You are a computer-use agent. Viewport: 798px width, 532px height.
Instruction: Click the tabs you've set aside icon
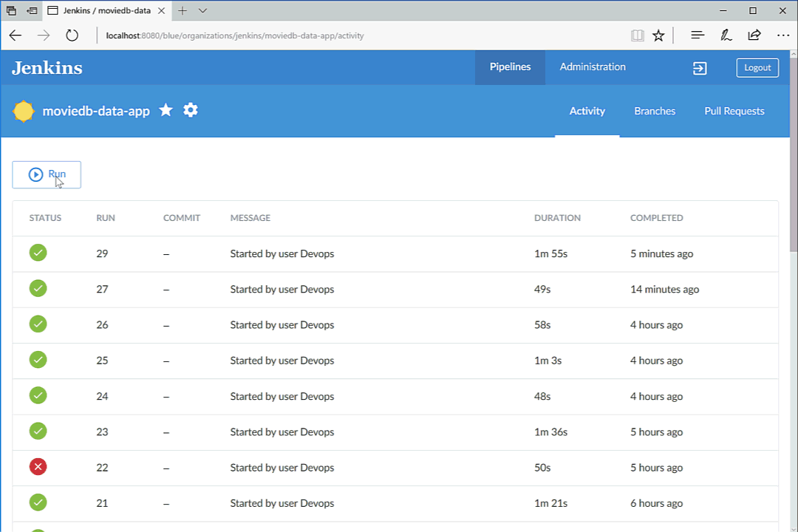[x=10, y=10]
